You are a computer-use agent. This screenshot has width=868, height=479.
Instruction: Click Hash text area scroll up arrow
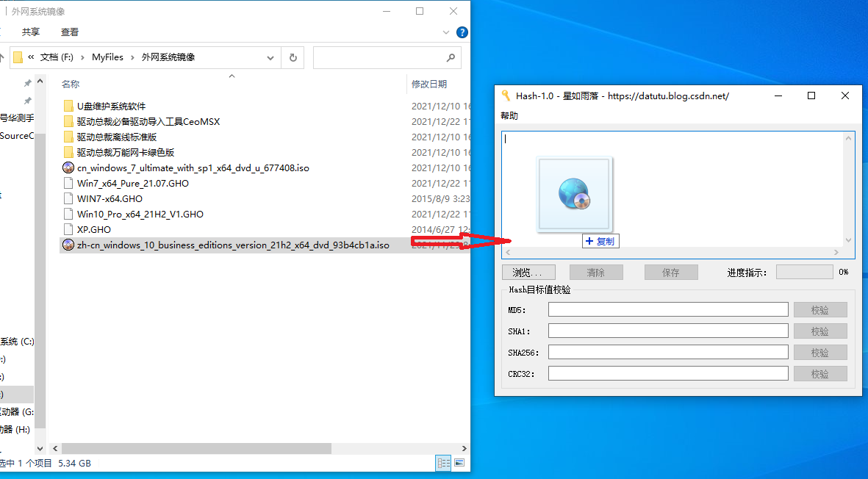click(848, 137)
